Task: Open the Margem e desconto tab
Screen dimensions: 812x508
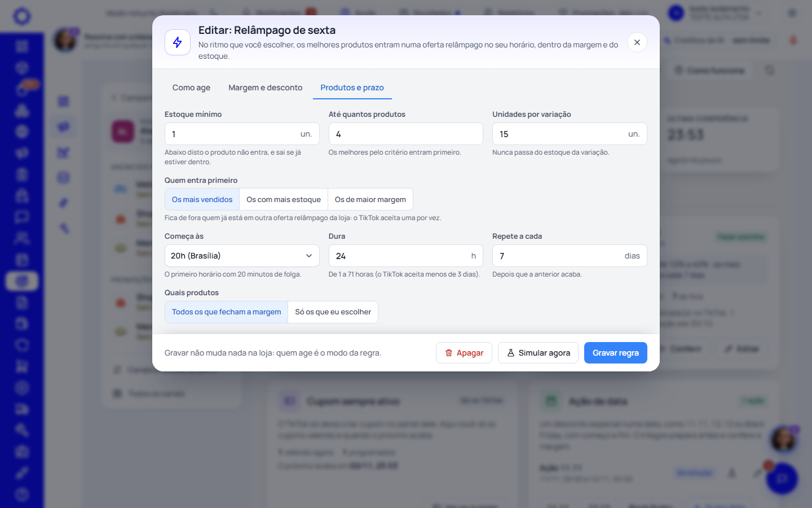Action: (x=265, y=87)
